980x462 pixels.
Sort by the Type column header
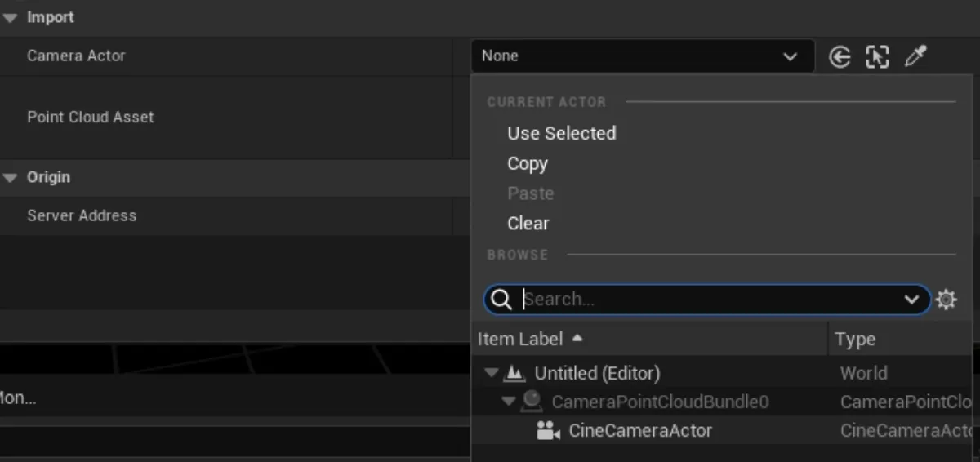(x=900, y=339)
